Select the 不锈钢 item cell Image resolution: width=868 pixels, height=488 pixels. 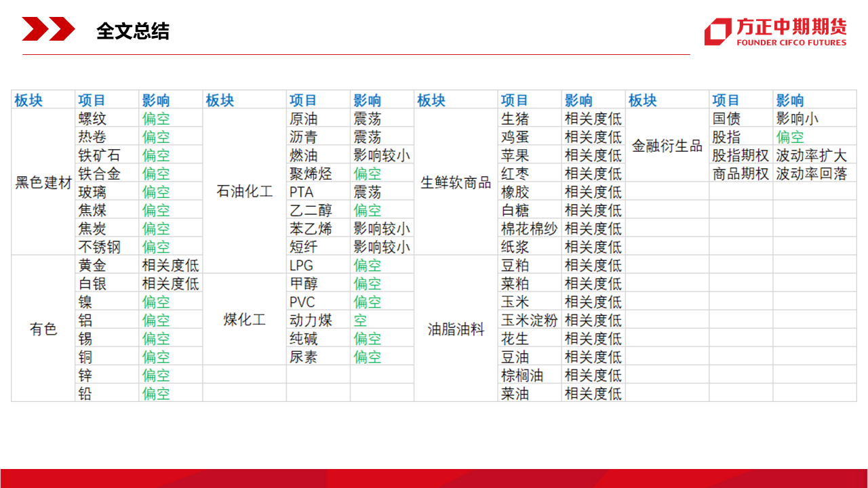point(107,247)
